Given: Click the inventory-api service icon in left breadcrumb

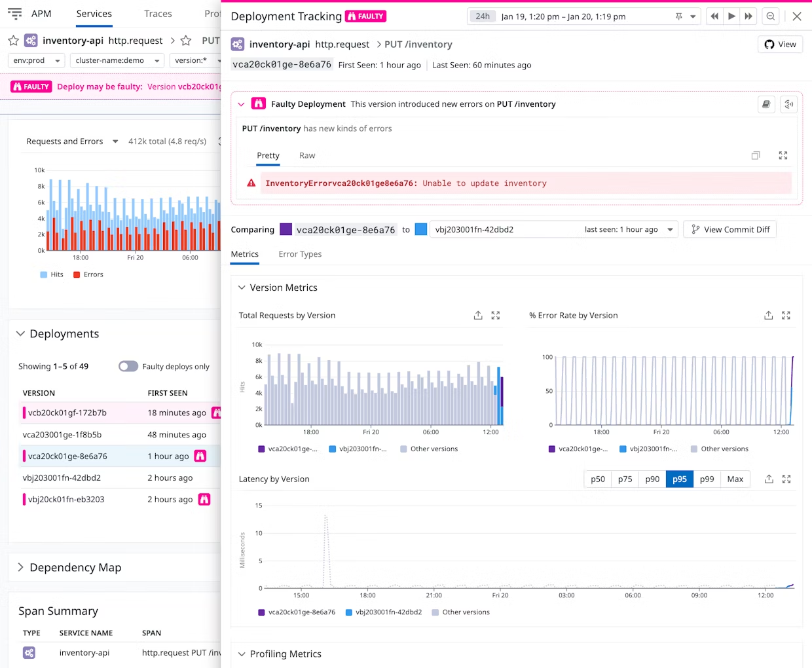Looking at the screenshot, I should (x=31, y=41).
